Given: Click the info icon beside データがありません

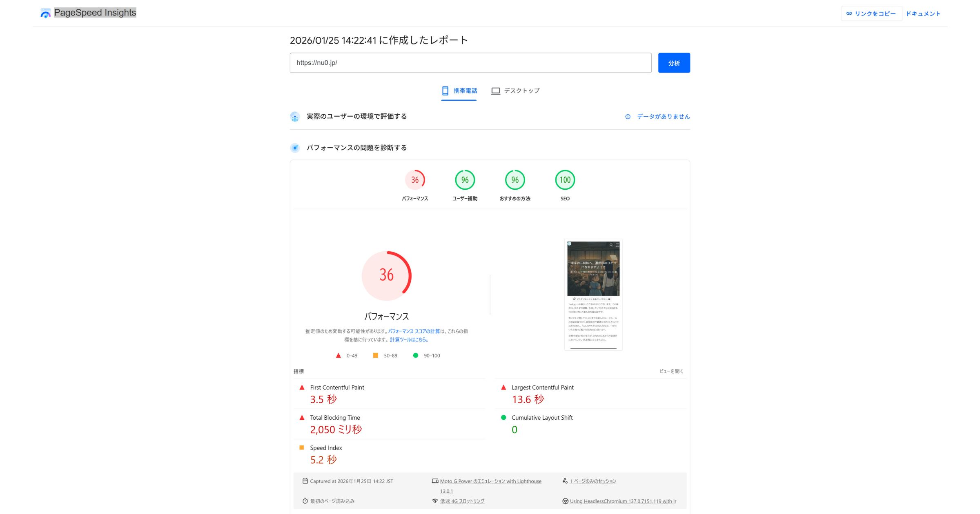Looking at the screenshot, I should coord(628,116).
